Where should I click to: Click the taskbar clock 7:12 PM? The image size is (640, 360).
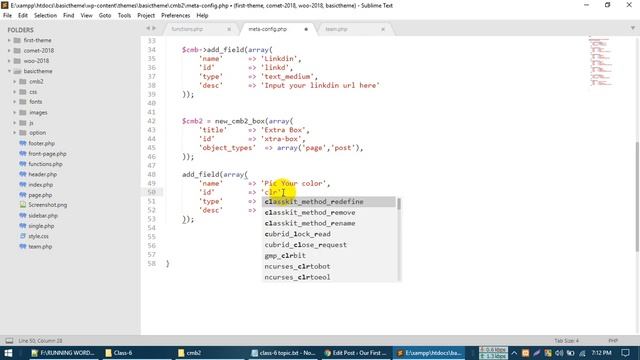[x=602, y=353]
